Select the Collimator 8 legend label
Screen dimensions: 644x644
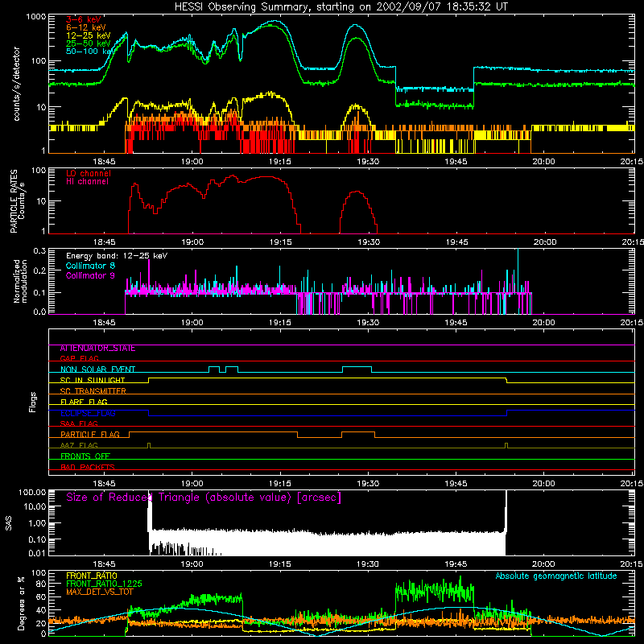90,266
